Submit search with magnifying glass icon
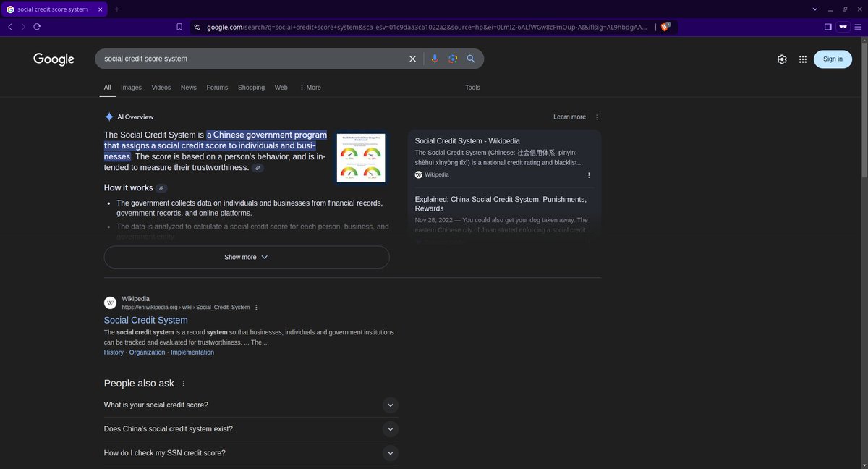Viewport: 868px width, 469px height. (x=471, y=59)
